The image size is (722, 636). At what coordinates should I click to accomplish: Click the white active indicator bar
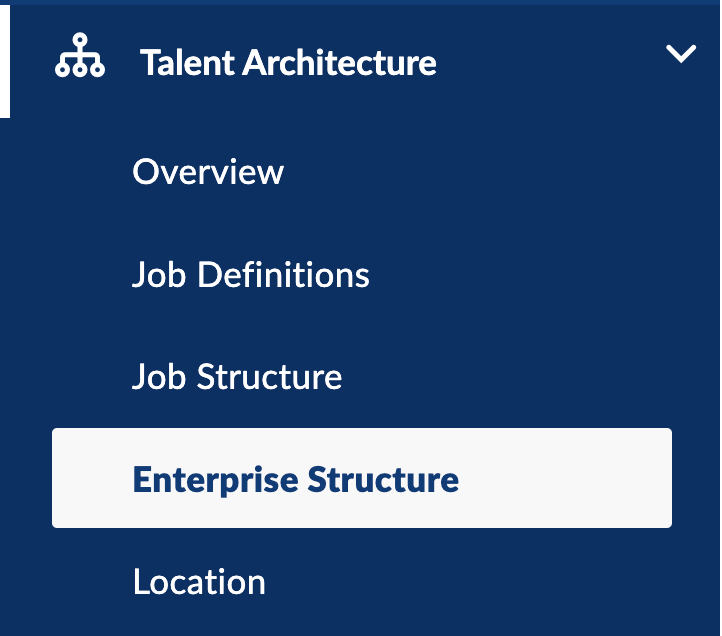pyautogui.click(x=5, y=61)
